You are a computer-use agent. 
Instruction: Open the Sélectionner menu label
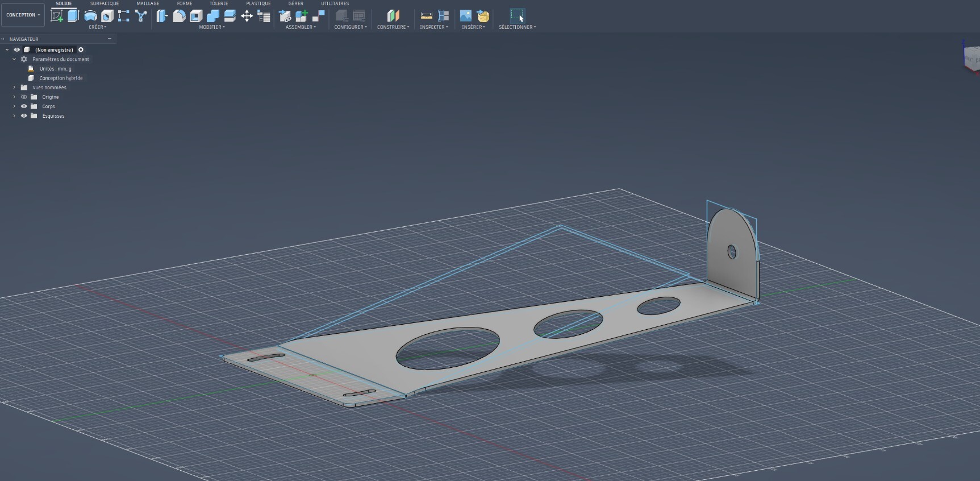[x=517, y=27]
